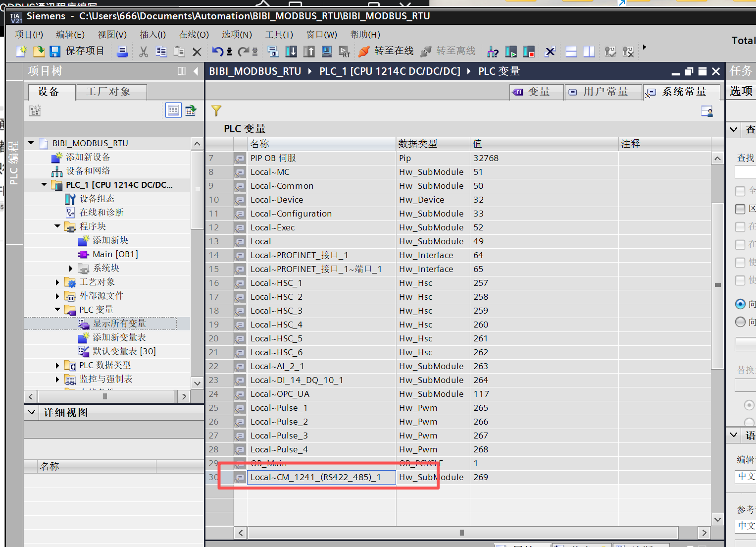The image size is (756, 547).
Task: Switch to the 系统常量 tab
Action: coord(682,92)
